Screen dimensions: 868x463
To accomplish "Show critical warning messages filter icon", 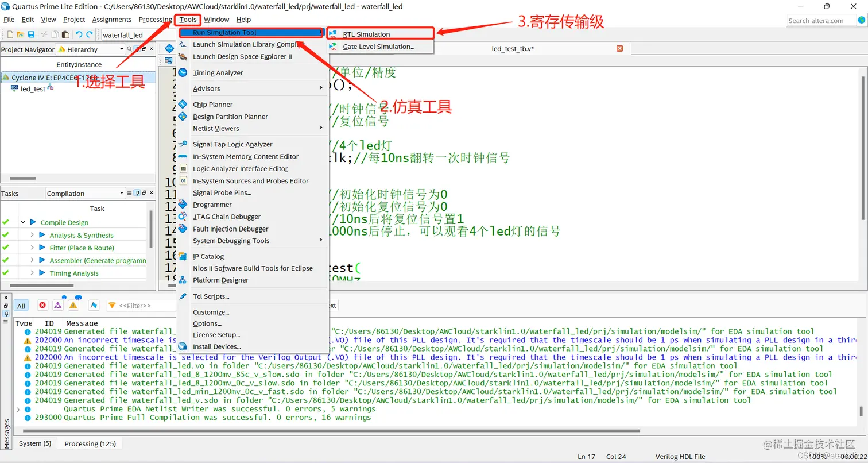I will click(57, 305).
